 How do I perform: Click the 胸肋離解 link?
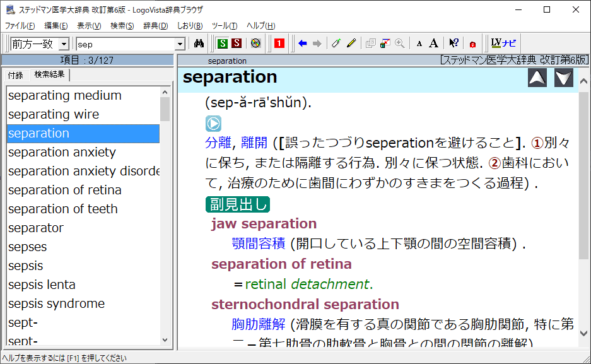[x=259, y=324]
